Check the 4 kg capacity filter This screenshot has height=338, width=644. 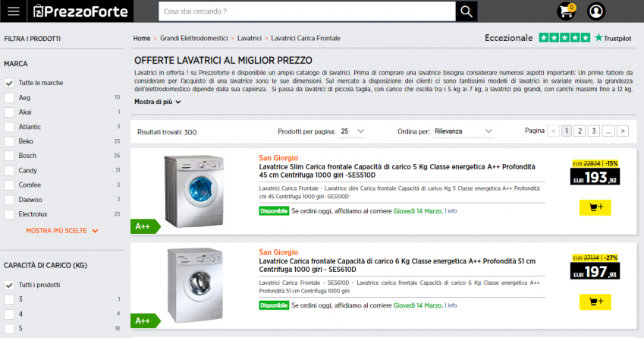pyautogui.click(x=9, y=314)
